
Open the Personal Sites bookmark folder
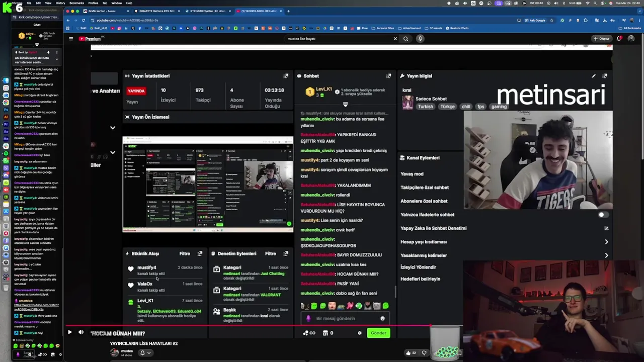pyautogui.click(x=383, y=28)
